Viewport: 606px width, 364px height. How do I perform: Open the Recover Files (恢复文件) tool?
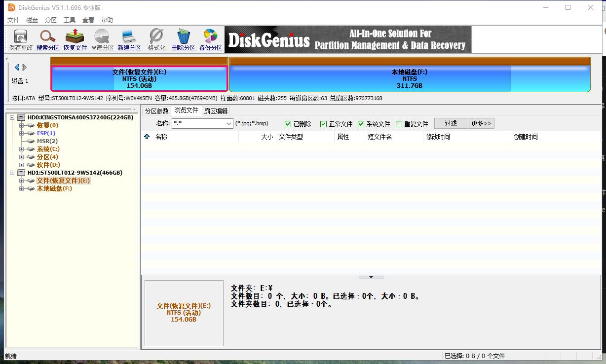tap(75, 40)
